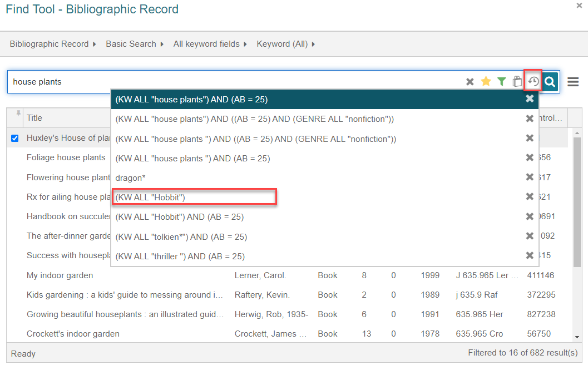The image size is (588, 365).
Task: Delete the dragon* history entry
Action: click(530, 177)
